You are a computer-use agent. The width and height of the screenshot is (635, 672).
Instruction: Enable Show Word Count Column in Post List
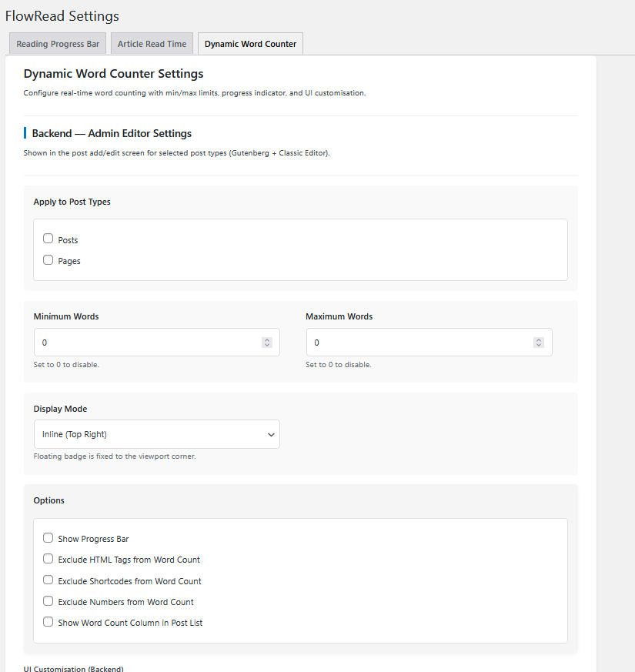48,622
